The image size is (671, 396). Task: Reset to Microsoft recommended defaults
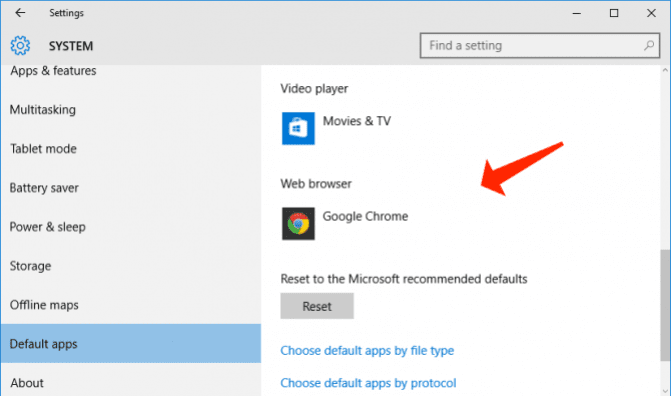[x=317, y=306]
